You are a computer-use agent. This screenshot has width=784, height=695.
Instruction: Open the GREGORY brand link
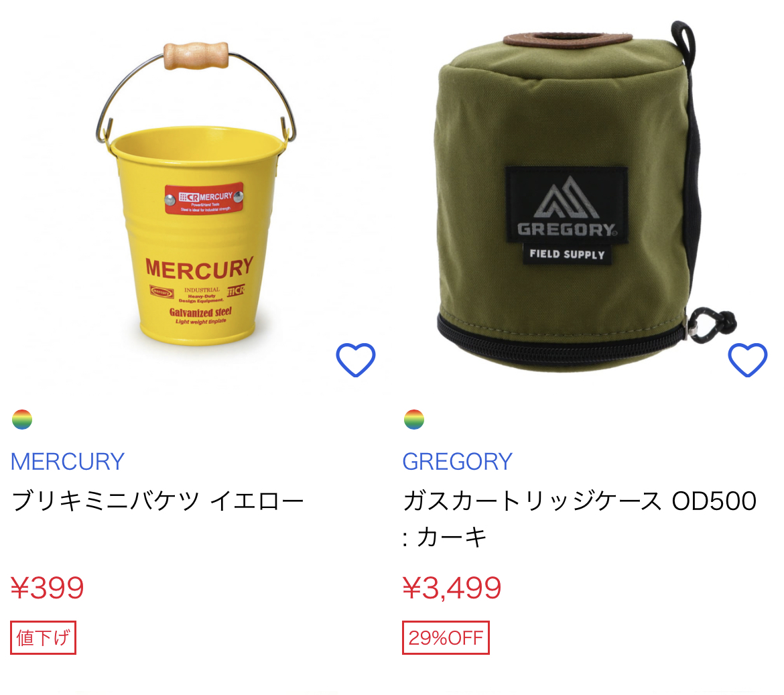(x=458, y=462)
